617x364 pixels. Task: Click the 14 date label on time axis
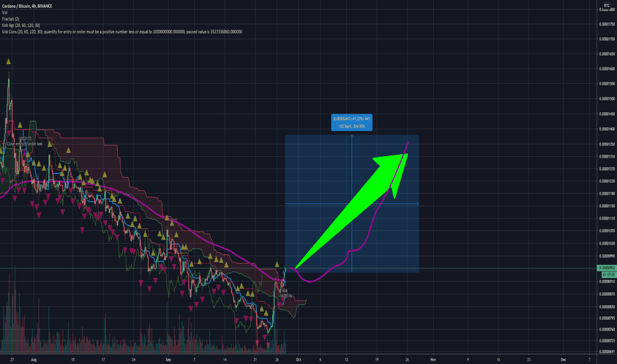pos(224,359)
